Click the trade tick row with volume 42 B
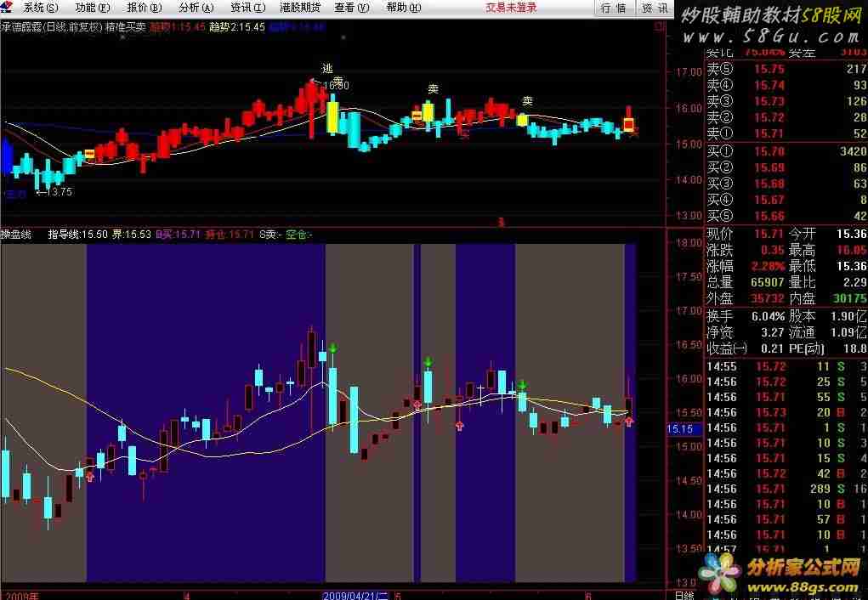The height and width of the screenshot is (600, 868). [786, 474]
